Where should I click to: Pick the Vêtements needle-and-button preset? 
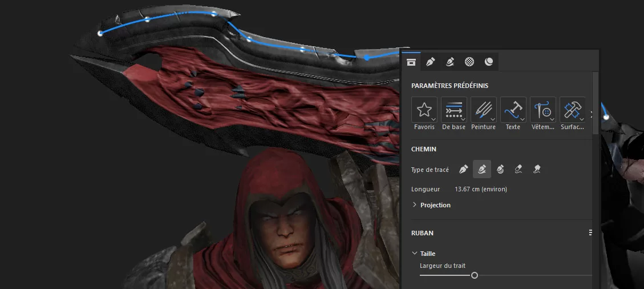pyautogui.click(x=542, y=110)
